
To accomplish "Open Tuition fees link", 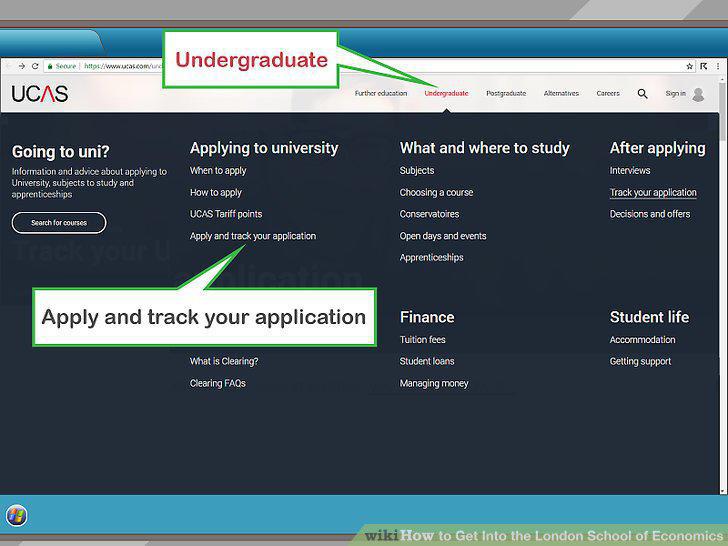I will tap(422, 340).
